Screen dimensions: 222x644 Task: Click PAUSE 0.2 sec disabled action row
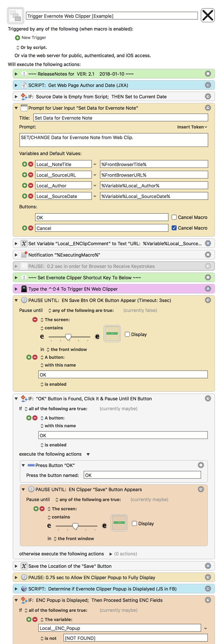pos(114,266)
